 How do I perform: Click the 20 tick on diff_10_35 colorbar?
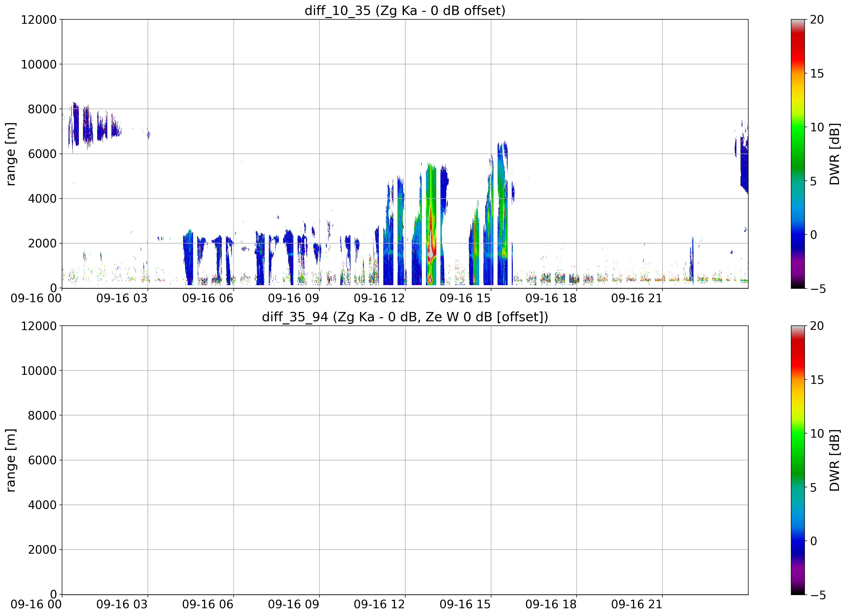coord(817,19)
